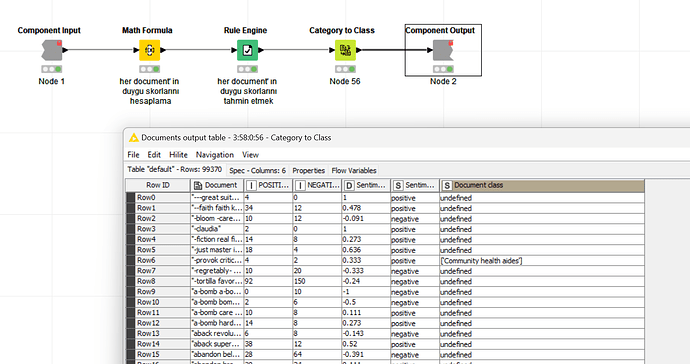Switch to the Flow Variables tab

point(354,170)
